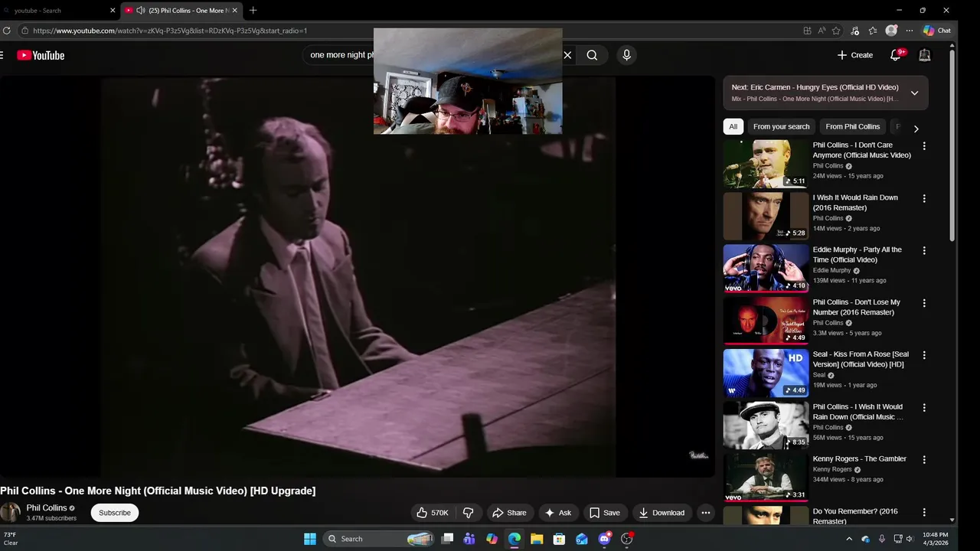
Task: Save video to a playlist
Action: [604, 513]
